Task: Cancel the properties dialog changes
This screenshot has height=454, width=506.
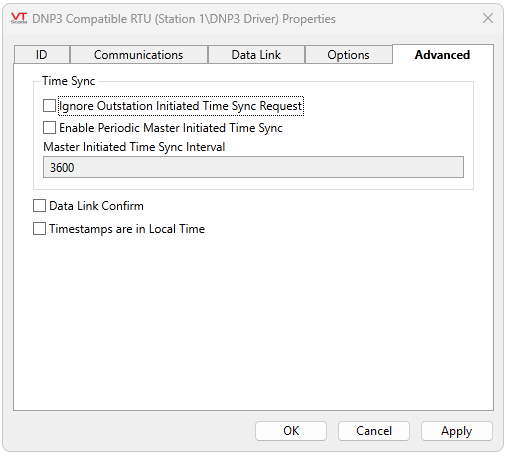Action: tap(374, 431)
